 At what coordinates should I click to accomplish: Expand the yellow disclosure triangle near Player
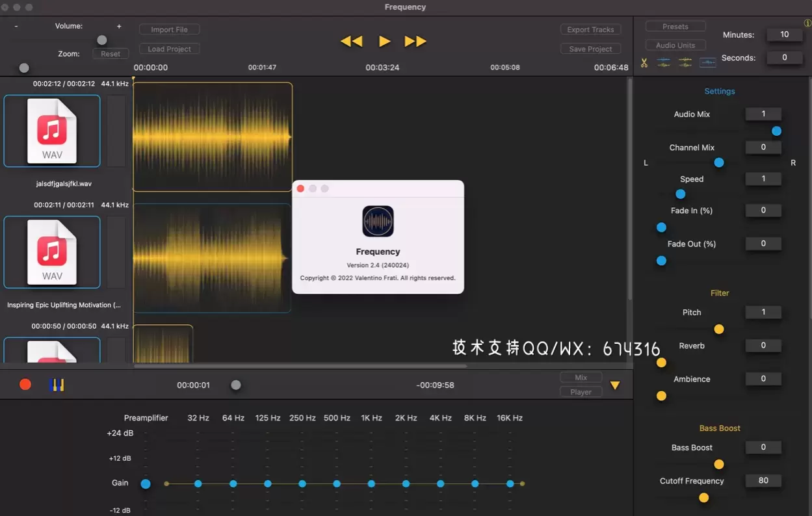point(615,385)
